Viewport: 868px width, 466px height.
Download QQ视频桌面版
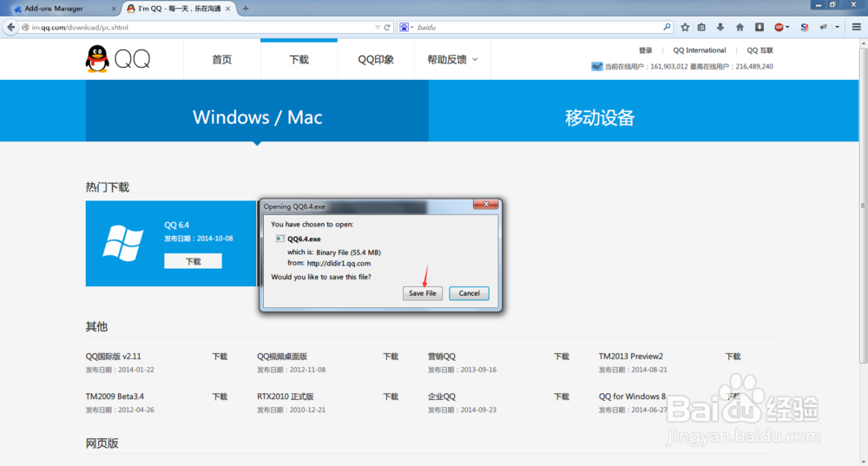coord(391,357)
